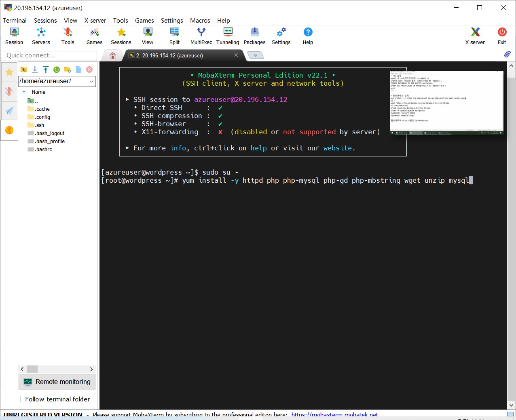The height and width of the screenshot is (420, 516).
Task: Click the Split toolbar icon
Action: [174, 36]
